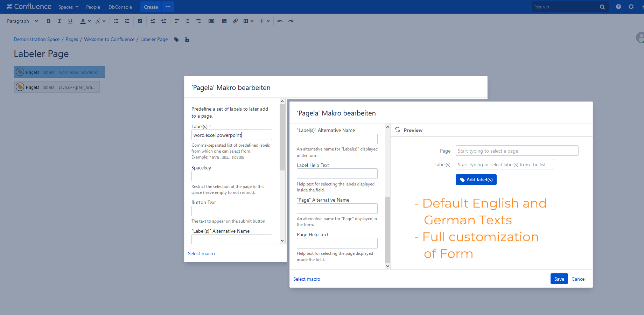The height and width of the screenshot is (315, 644).
Task: Select Pagela macro with word,excel labels
Action: point(59,72)
